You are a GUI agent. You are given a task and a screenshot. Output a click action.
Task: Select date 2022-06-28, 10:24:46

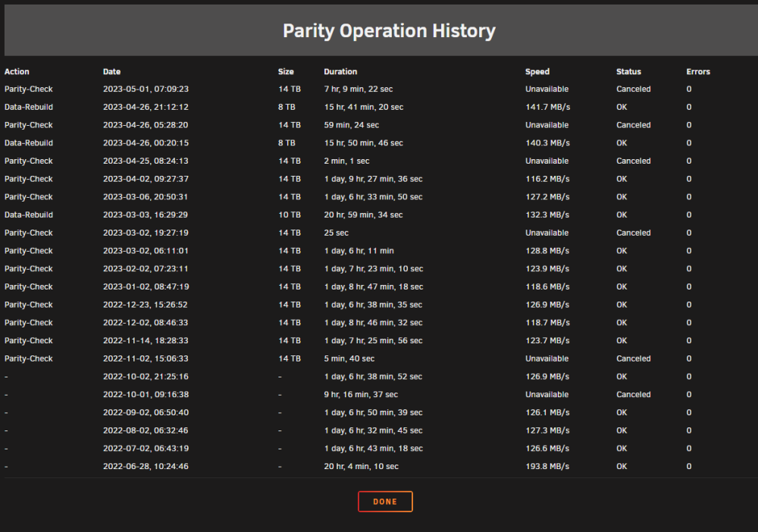pyautogui.click(x=146, y=466)
